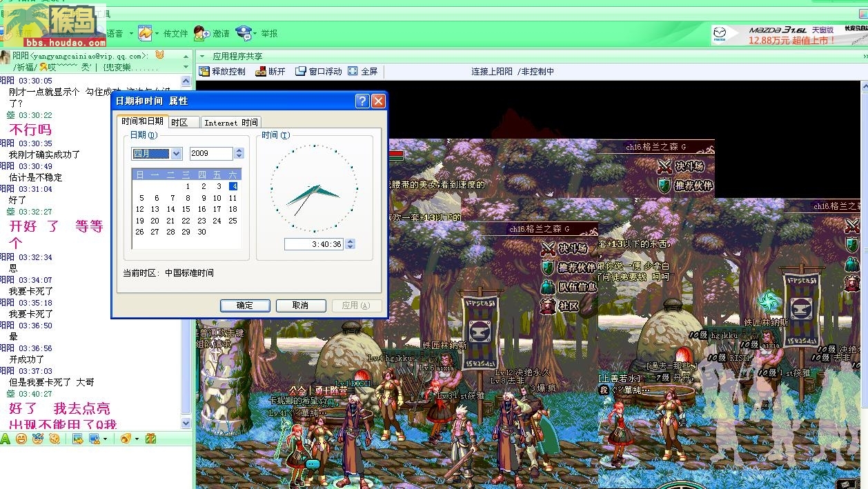Click the 取消 button
The image size is (868, 489).
click(301, 306)
